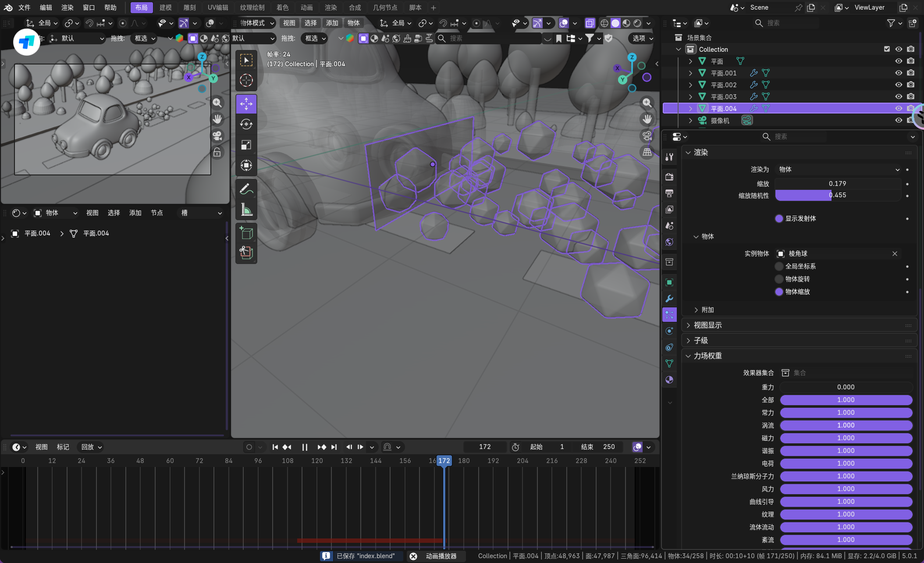Viewport: 924px width, 563px height.
Task: Activate the 3D Cursor tool
Action: coord(246,80)
